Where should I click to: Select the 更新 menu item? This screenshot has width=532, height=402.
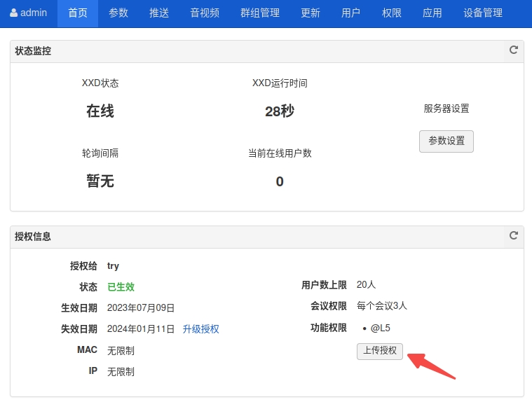(x=310, y=13)
